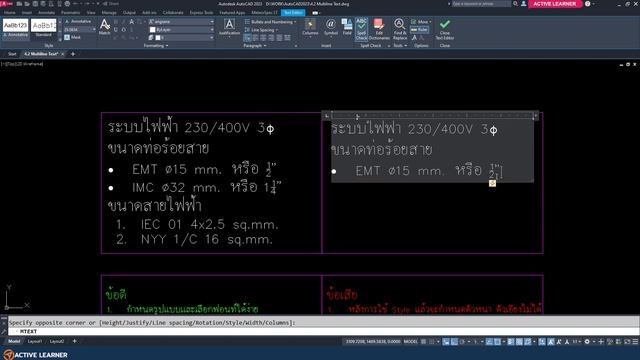Click the MODEL space status button
Viewport: 640px width, 360px height.
[411, 342]
